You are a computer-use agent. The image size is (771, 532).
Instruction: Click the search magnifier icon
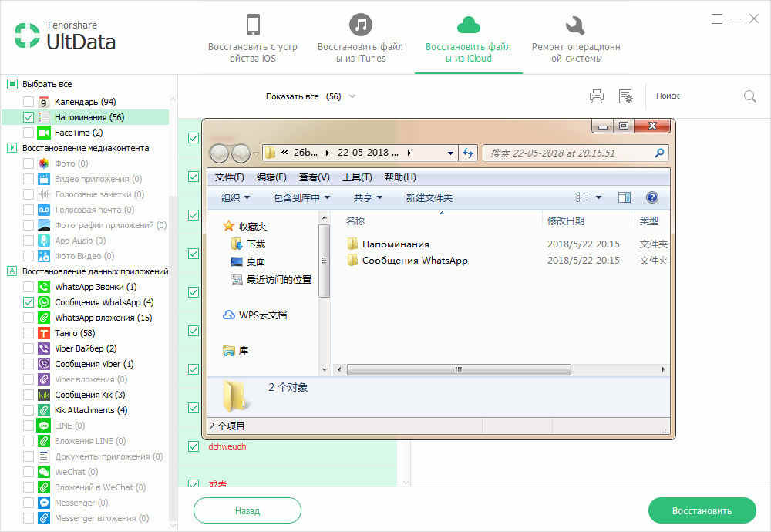click(750, 96)
